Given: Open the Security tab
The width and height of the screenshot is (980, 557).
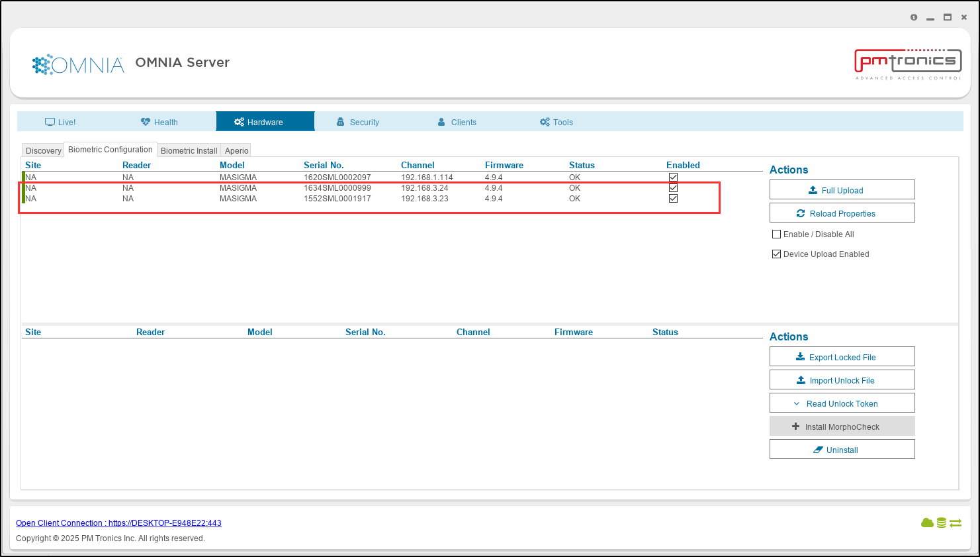Looking at the screenshot, I should click(358, 122).
